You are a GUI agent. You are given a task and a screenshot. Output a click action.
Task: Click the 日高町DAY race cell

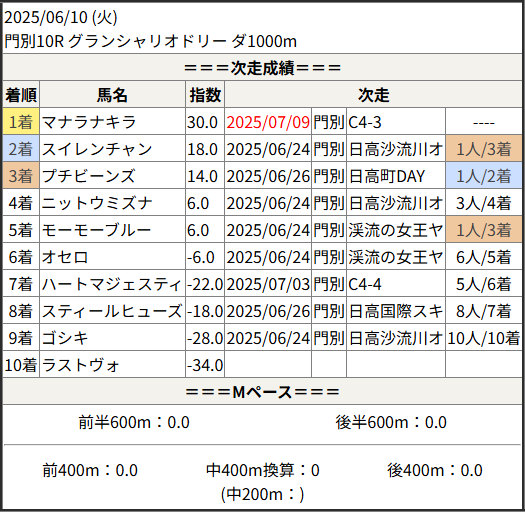[x=387, y=176]
